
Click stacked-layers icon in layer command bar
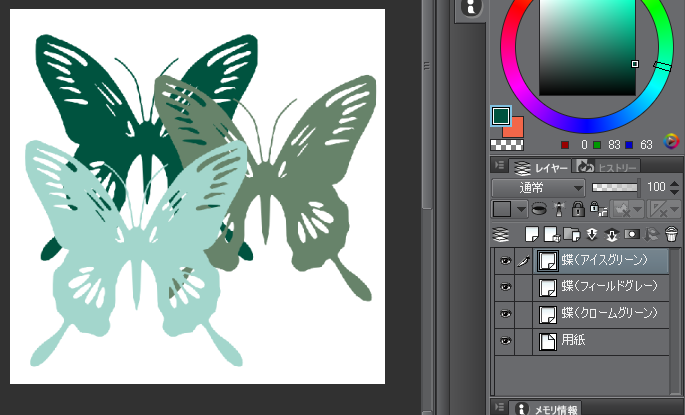click(x=500, y=235)
